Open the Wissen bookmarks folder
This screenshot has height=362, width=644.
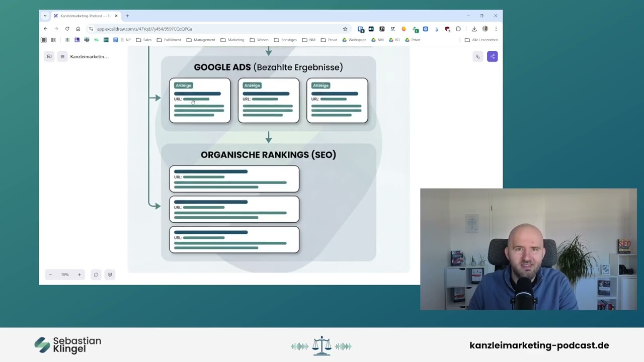pos(259,40)
